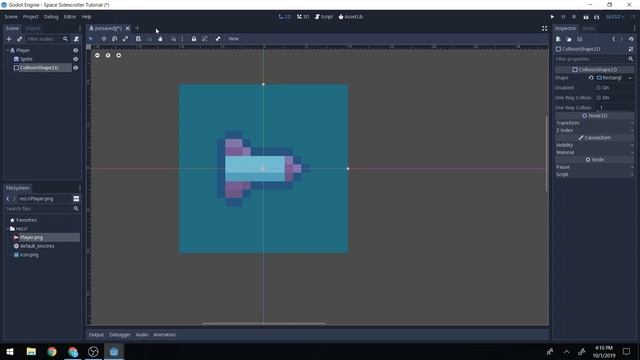Image resolution: width=640 pixels, height=360 pixels.
Task: Expand the Script section
Action: tap(594, 174)
